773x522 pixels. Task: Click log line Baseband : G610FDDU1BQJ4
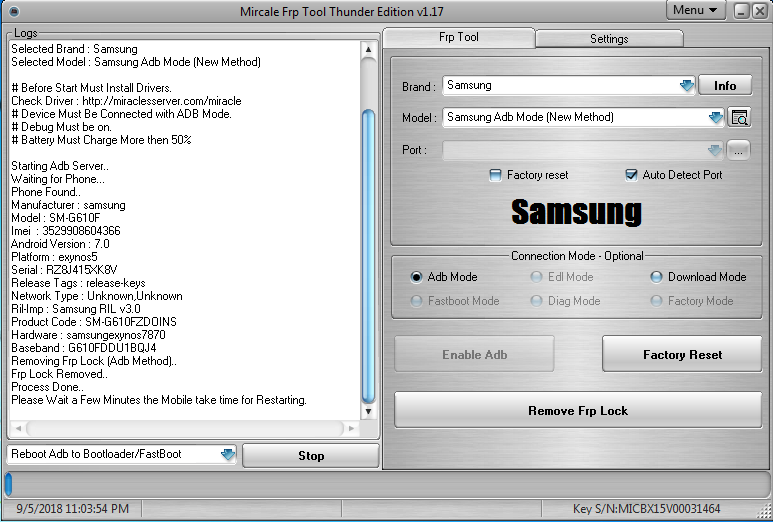(83, 348)
